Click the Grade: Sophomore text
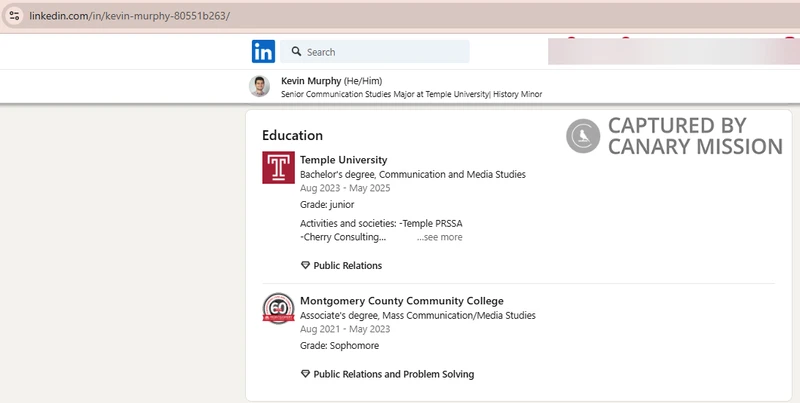This screenshot has height=403, width=800. (x=339, y=346)
